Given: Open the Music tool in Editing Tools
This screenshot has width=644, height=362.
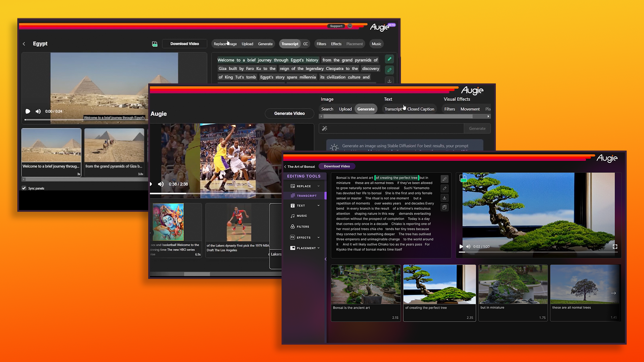Looking at the screenshot, I should [x=302, y=216].
